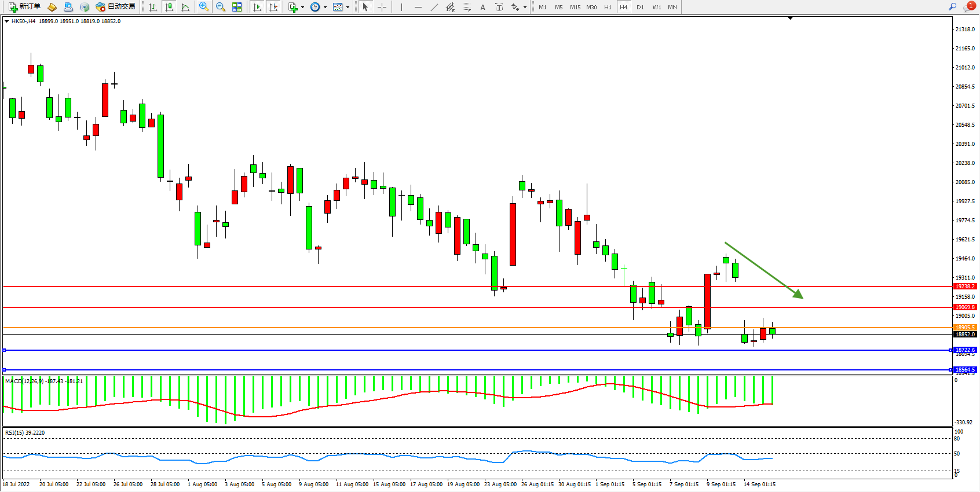The image size is (980, 492).
Task: Toggle chart auto scroll
Action: point(257,7)
